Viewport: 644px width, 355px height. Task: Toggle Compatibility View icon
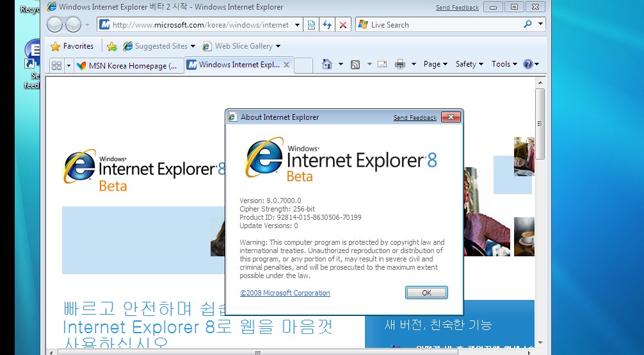point(311,25)
